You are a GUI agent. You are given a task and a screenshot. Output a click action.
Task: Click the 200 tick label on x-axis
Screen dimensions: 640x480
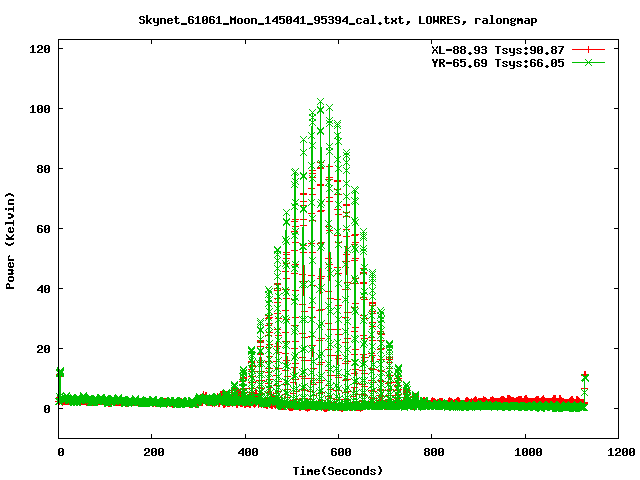153,452
